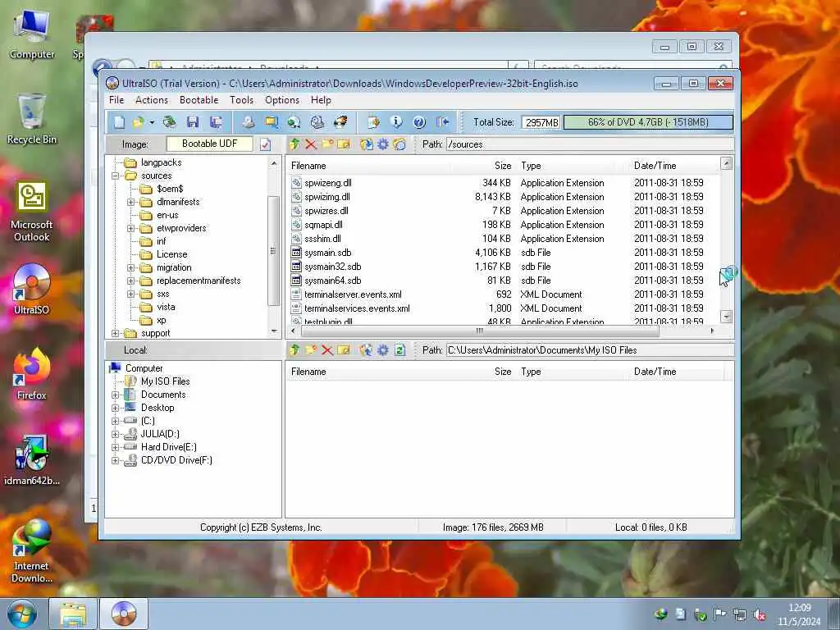840x630 pixels.
Task: Expand the JULIA(D:) drive node
Action: (x=115, y=434)
